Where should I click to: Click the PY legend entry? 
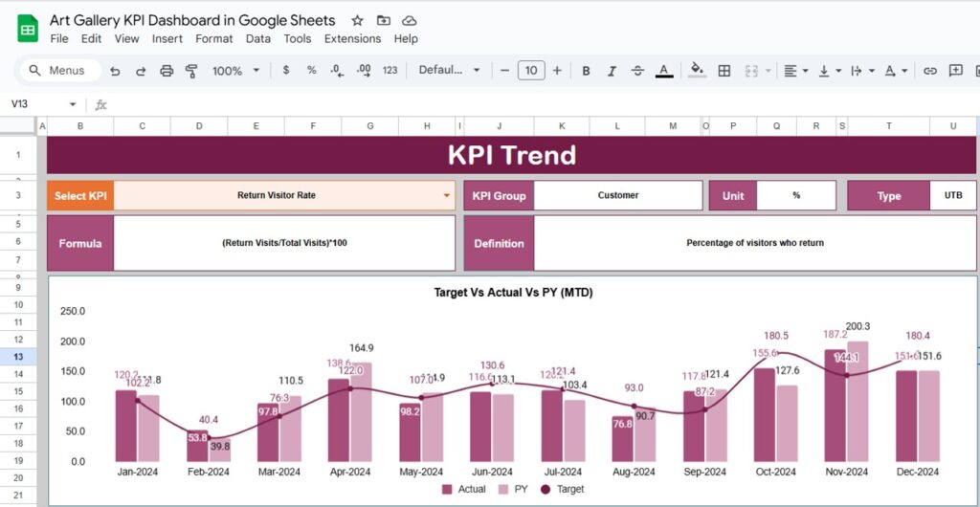pyautogui.click(x=514, y=490)
